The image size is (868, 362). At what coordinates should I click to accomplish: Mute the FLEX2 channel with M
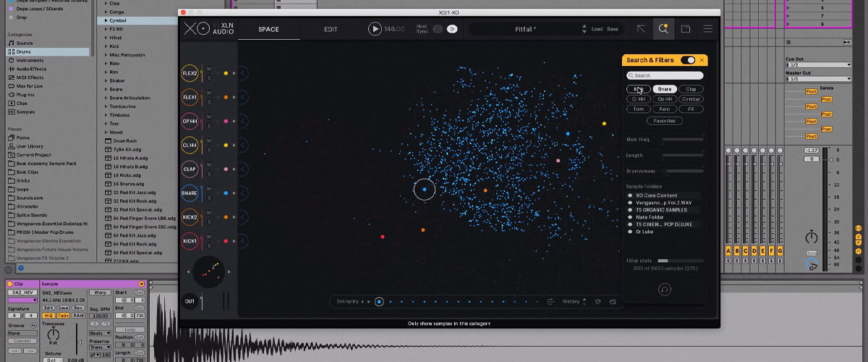click(209, 70)
